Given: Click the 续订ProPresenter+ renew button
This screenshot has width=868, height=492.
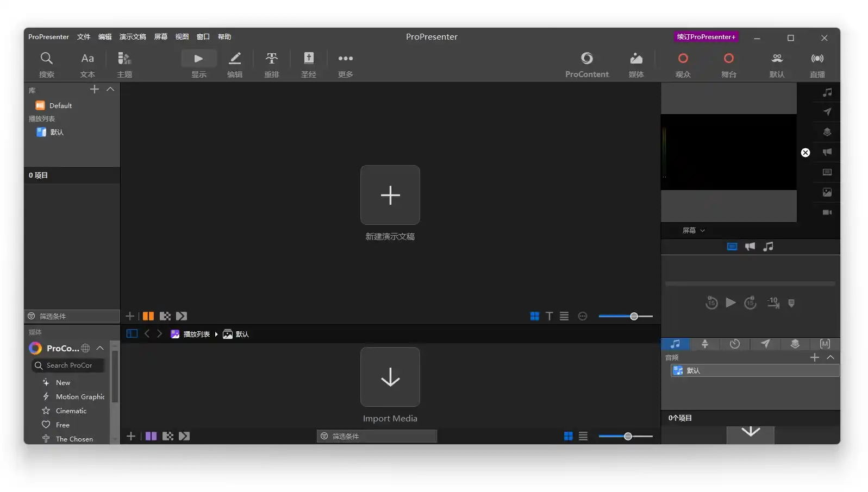Looking at the screenshot, I should (x=706, y=37).
